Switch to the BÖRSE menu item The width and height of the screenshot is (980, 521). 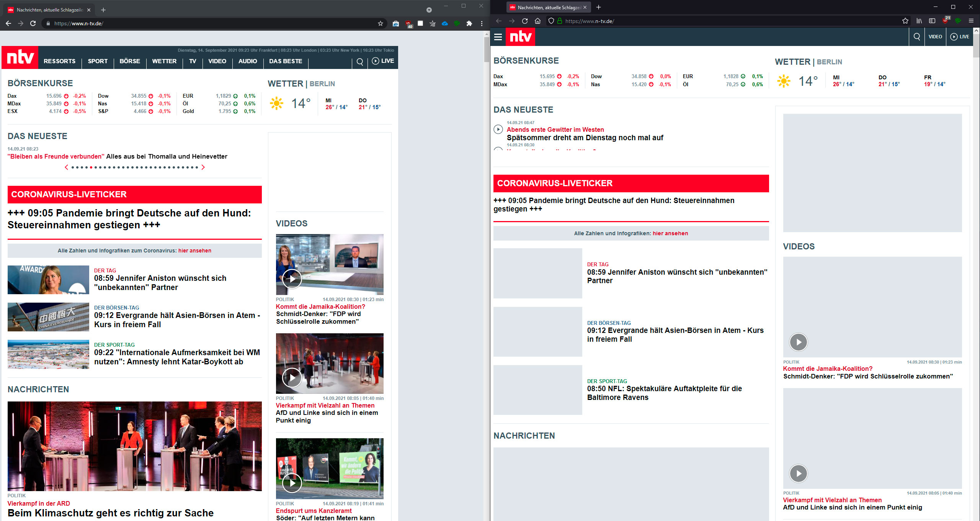click(x=130, y=61)
